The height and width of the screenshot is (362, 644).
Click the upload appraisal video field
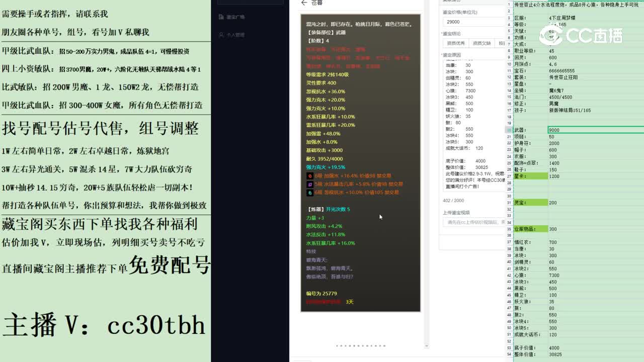pyautogui.click(x=473, y=222)
